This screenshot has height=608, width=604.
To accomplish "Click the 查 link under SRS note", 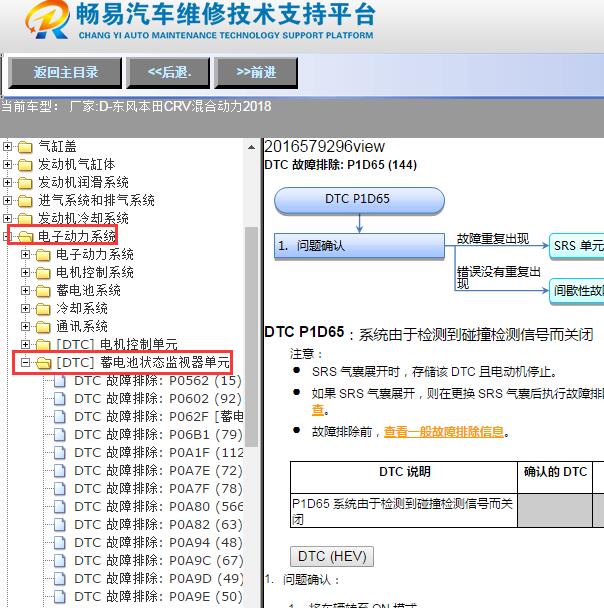I will pyautogui.click(x=318, y=410).
